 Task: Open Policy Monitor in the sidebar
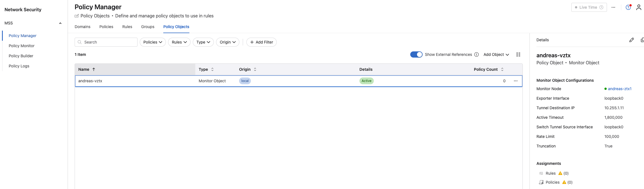pyautogui.click(x=22, y=46)
